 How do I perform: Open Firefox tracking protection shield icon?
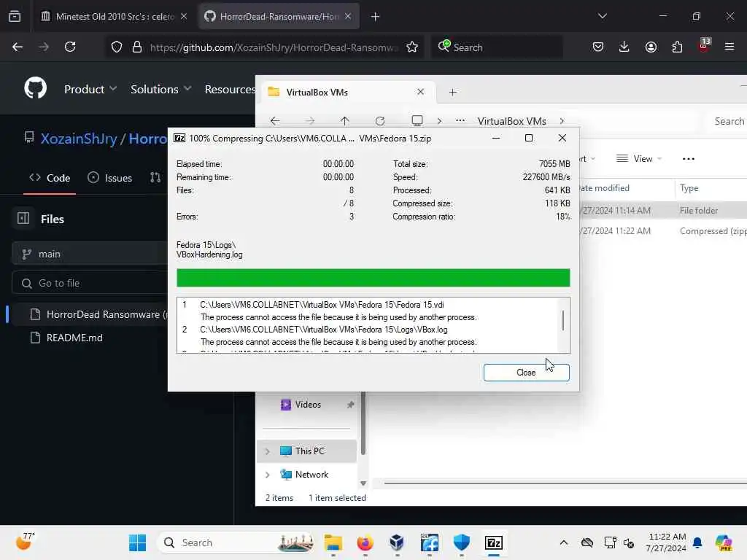117,47
